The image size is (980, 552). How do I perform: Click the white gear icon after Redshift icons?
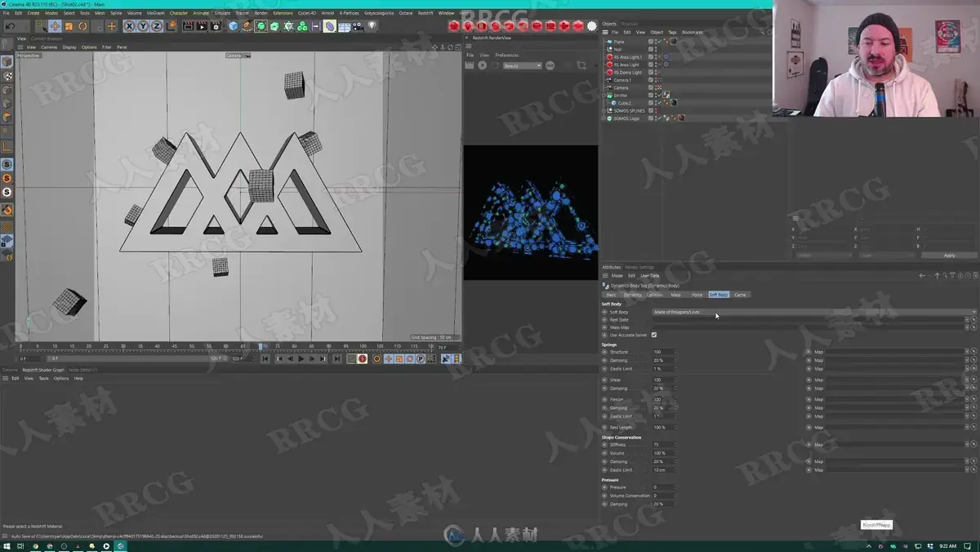click(x=592, y=26)
